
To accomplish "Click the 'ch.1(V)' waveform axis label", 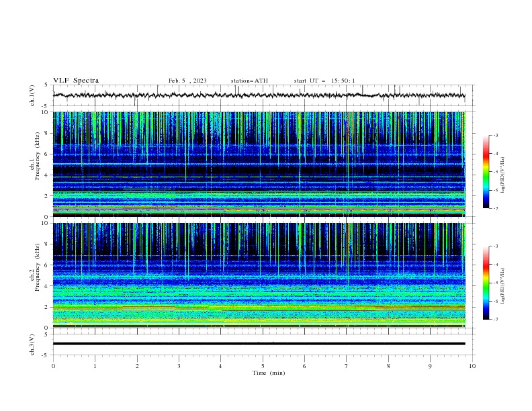I will click(x=32, y=95).
